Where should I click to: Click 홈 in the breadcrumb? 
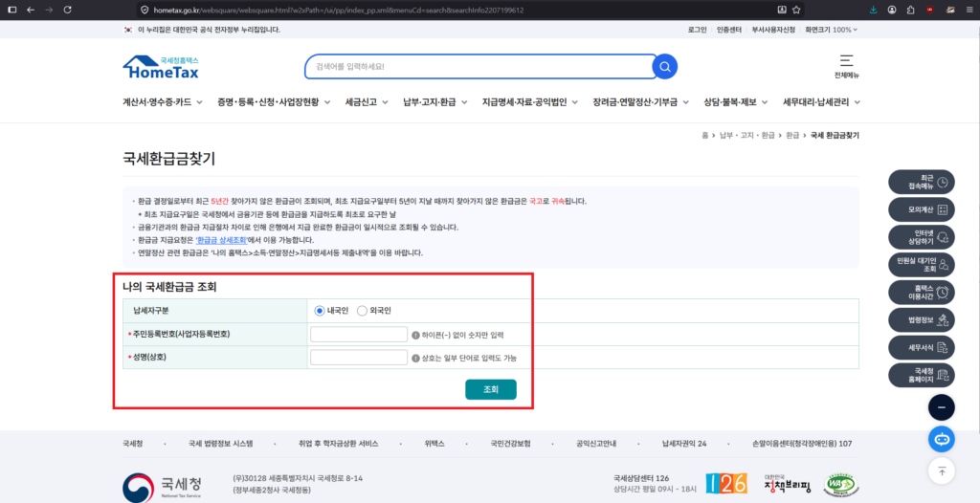tap(705, 135)
